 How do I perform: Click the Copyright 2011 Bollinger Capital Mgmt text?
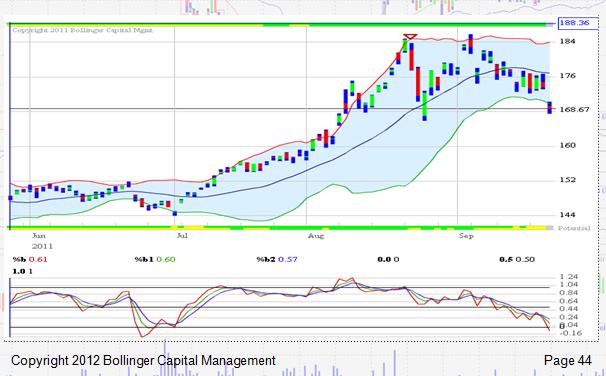tap(82, 30)
